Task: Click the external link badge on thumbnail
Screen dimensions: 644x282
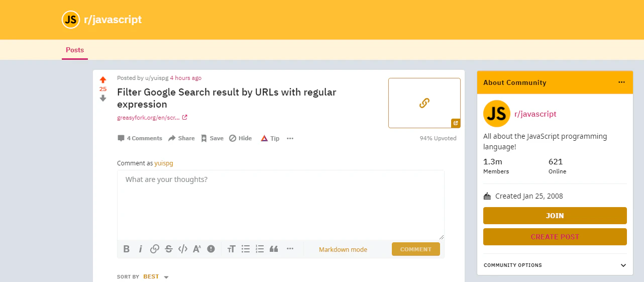Action: [x=456, y=123]
